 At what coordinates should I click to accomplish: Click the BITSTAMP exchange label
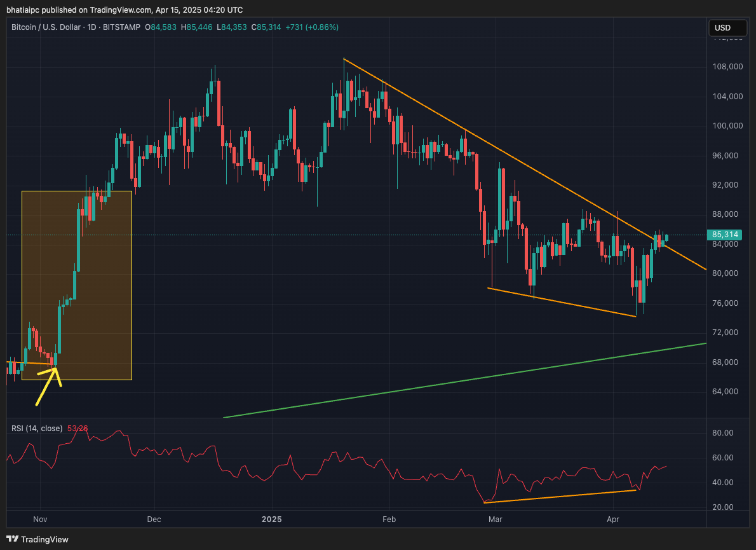(x=121, y=27)
